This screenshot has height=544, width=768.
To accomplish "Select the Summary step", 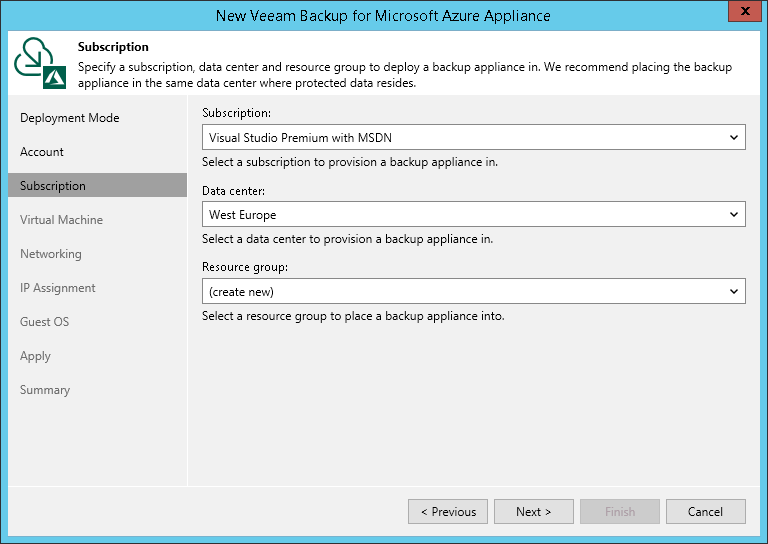I will (45, 390).
